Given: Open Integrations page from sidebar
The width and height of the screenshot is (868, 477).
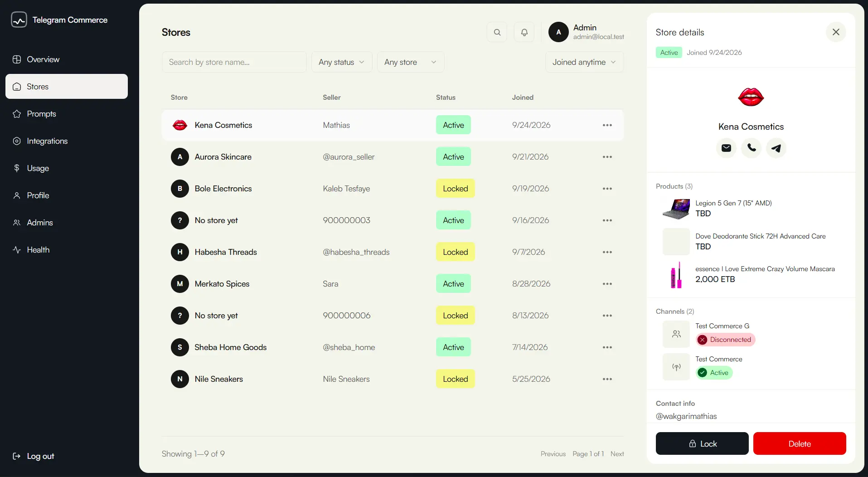Looking at the screenshot, I should click(67, 141).
